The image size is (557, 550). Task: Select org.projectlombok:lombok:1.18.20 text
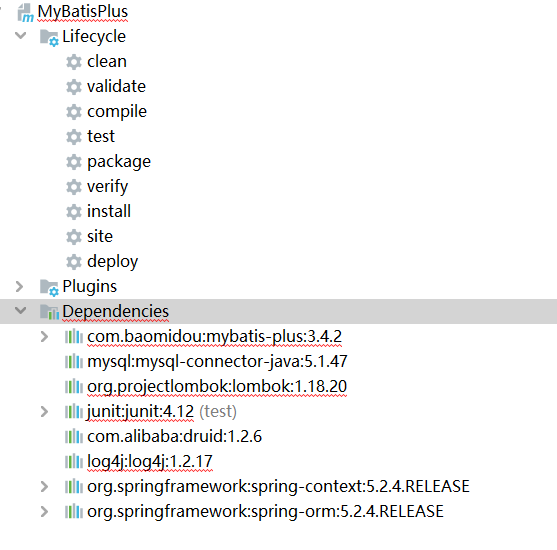[217, 387]
